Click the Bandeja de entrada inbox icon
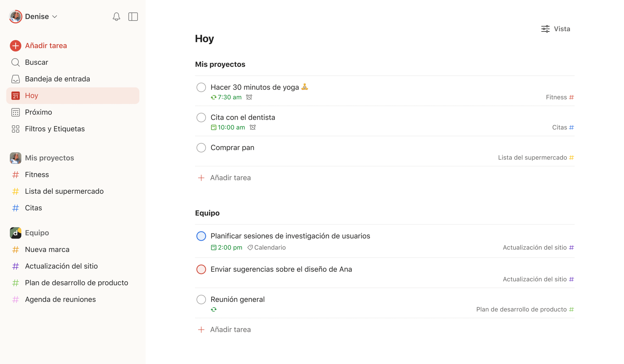The width and height of the screenshot is (624, 364). (x=15, y=79)
